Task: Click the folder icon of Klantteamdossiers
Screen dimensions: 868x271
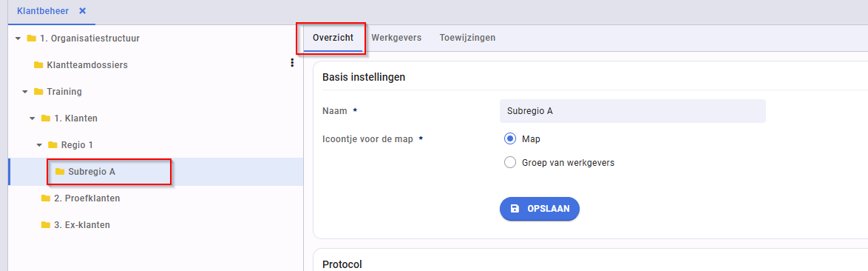Action: pyautogui.click(x=38, y=65)
